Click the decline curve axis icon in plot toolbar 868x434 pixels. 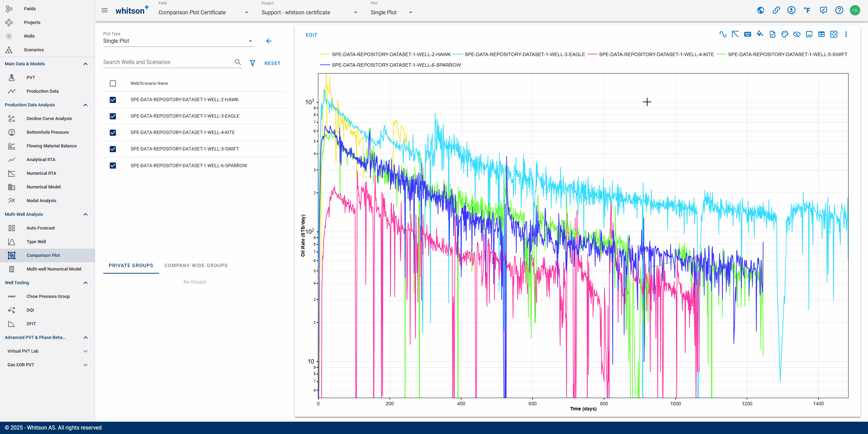[735, 34]
